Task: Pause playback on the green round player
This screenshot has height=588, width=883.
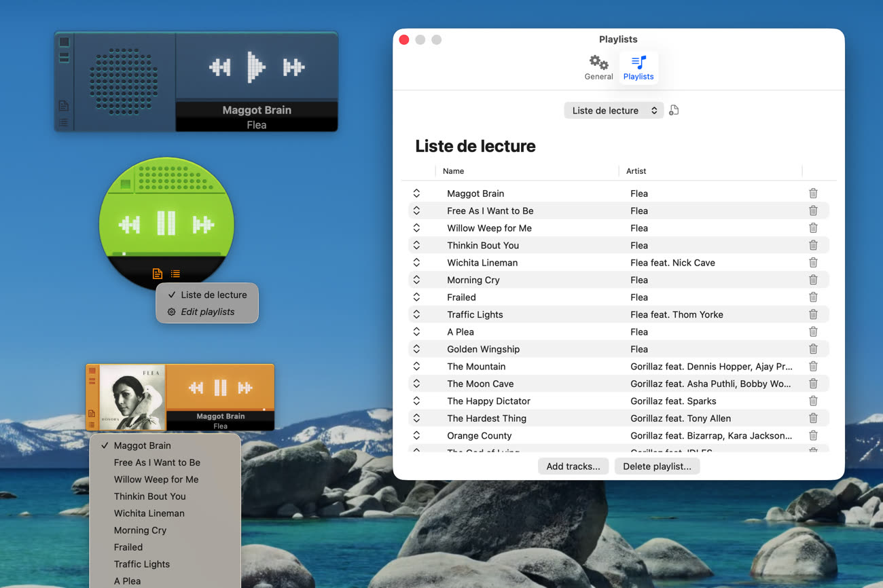Action: click(166, 223)
